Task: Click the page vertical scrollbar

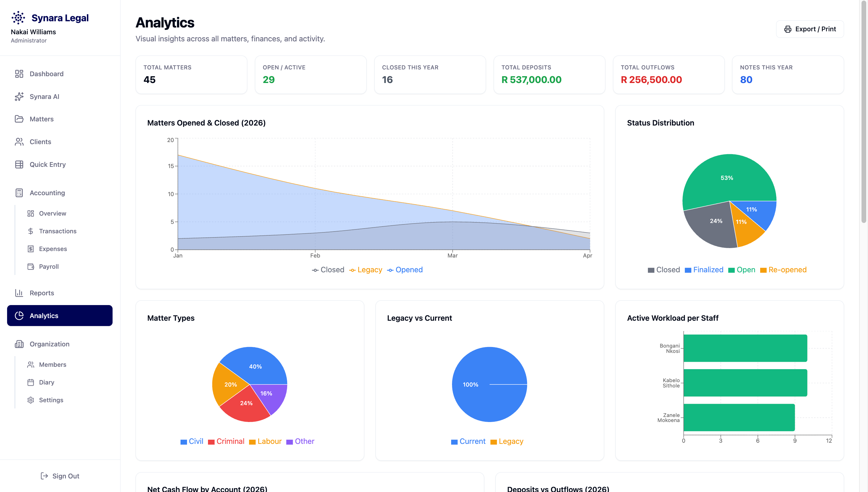Action: tap(864, 112)
